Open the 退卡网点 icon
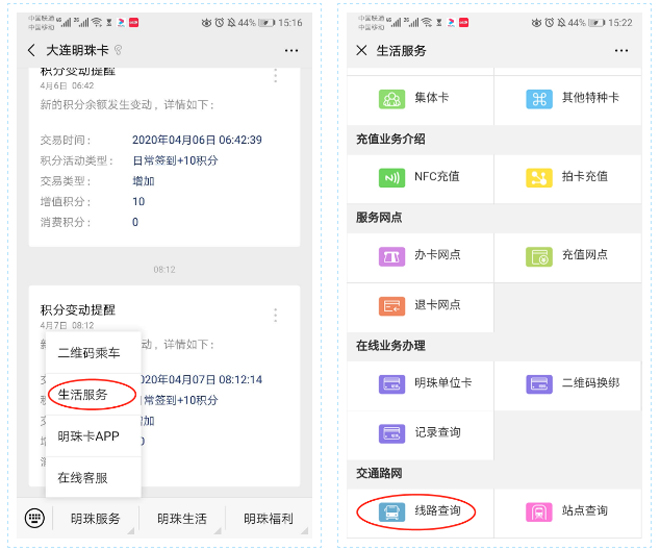The image size is (660, 550). point(391,305)
